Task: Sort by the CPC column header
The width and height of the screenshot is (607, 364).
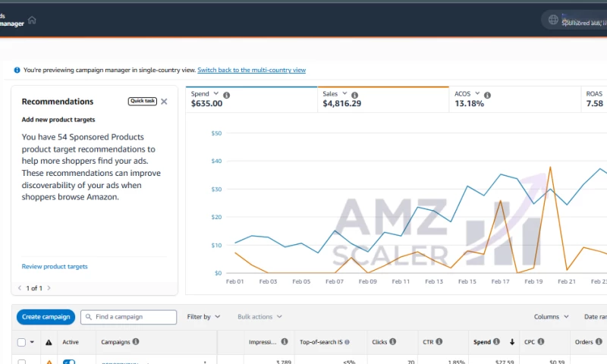Action: click(530, 342)
